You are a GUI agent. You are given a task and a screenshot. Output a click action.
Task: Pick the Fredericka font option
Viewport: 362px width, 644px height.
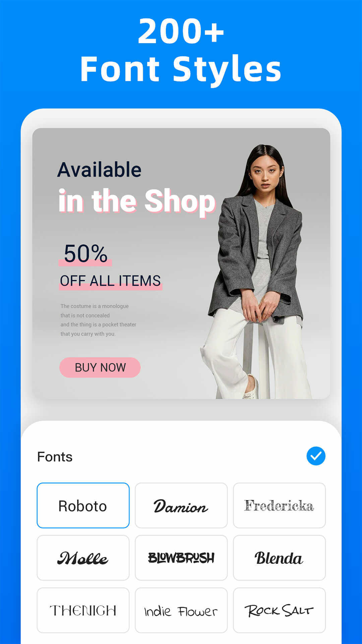tap(279, 505)
